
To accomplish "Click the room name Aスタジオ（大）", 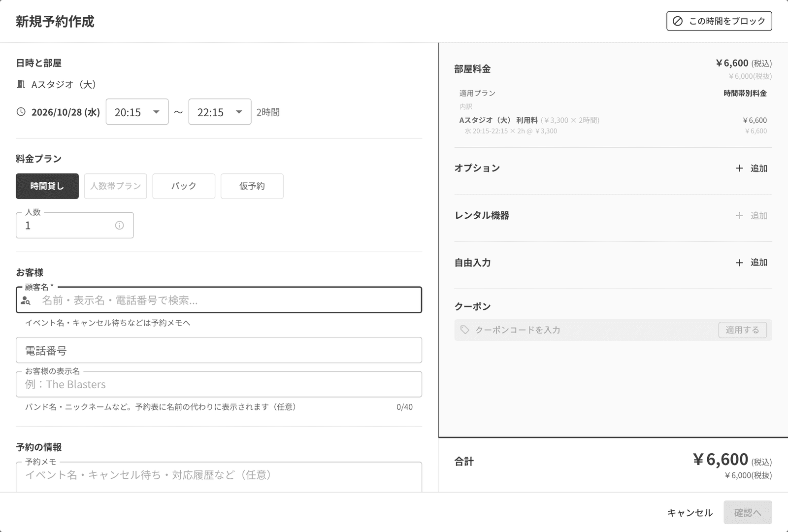I will coord(65,85).
